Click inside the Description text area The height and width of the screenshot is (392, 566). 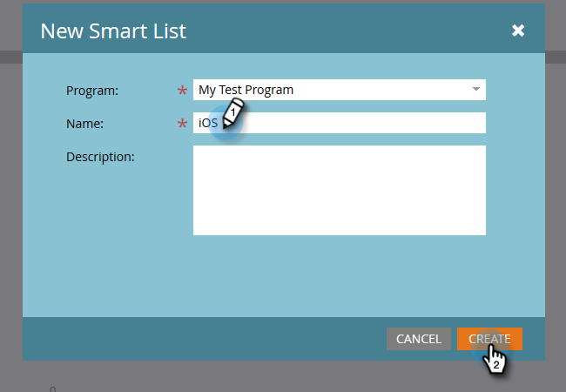(x=340, y=190)
